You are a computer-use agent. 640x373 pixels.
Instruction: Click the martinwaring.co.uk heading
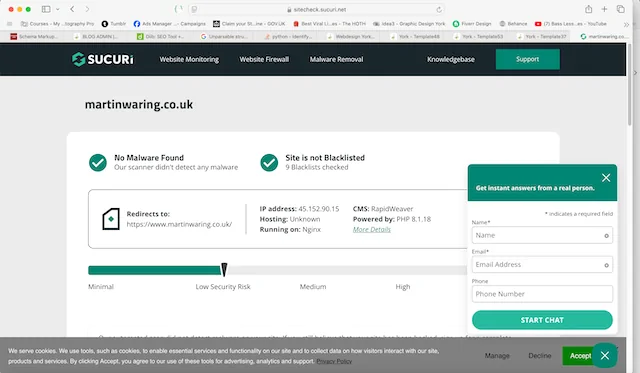139,104
